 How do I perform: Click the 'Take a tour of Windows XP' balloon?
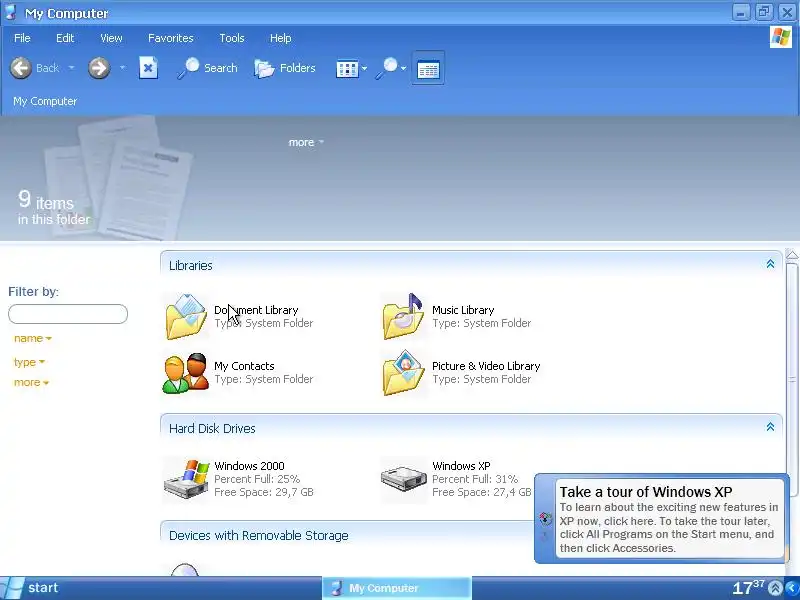[662, 519]
